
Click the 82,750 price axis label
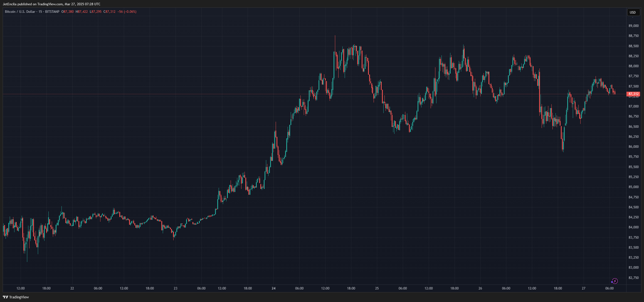point(633,278)
